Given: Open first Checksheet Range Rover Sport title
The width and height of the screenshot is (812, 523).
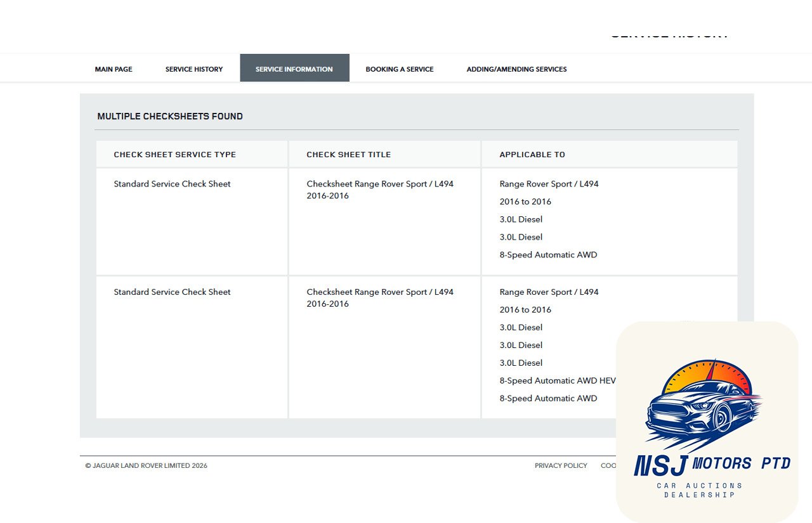Looking at the screenshot, I should (380, 190).
